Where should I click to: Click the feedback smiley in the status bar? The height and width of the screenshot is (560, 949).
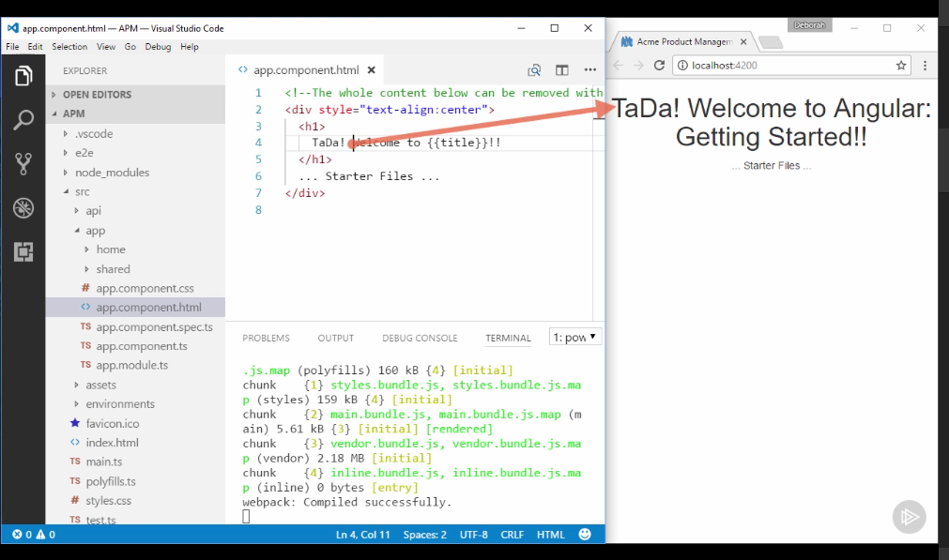tap(584, 534)
